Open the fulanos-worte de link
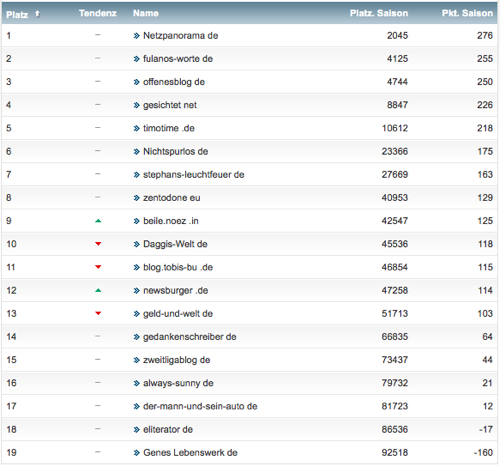 [178, 59]
